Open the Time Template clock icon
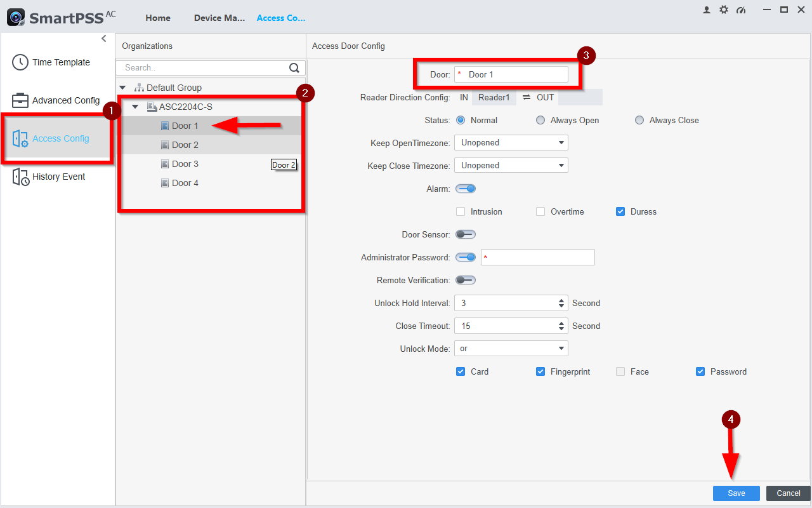 click(20, 62)
